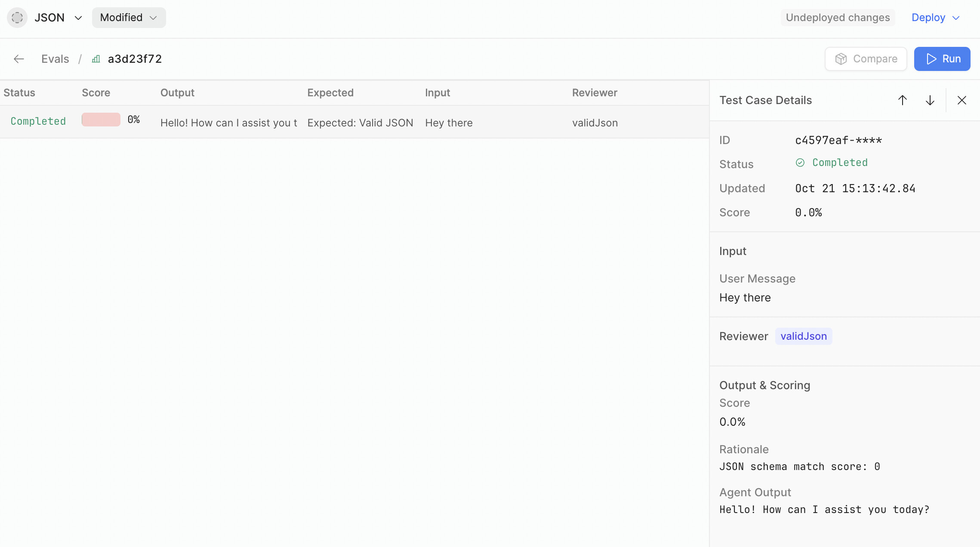
Task: Open the Modified version dropdown
Action: click(x=129, y=18)
